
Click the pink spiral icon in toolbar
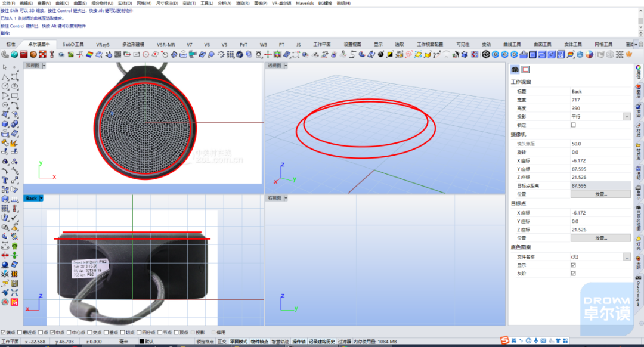408,54
